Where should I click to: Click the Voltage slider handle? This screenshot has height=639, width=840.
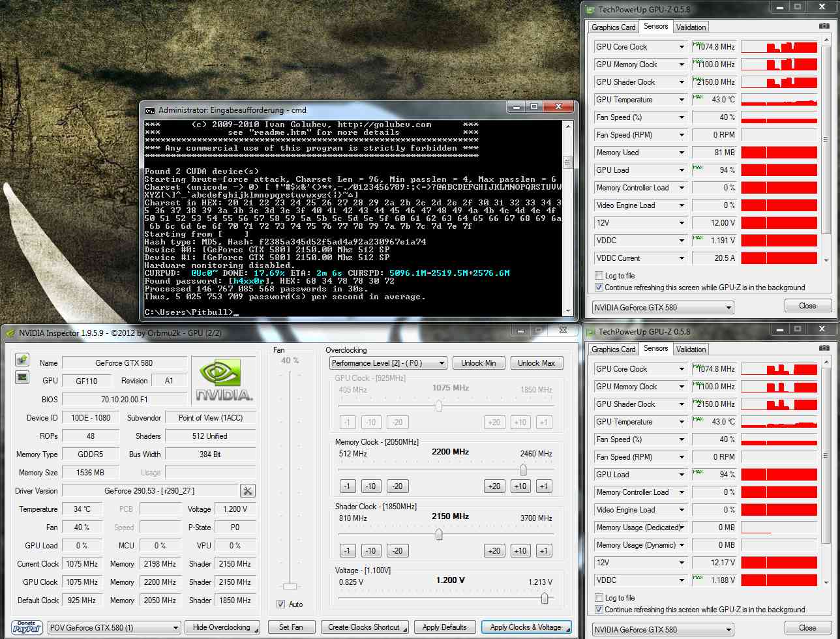click(545, 598)
